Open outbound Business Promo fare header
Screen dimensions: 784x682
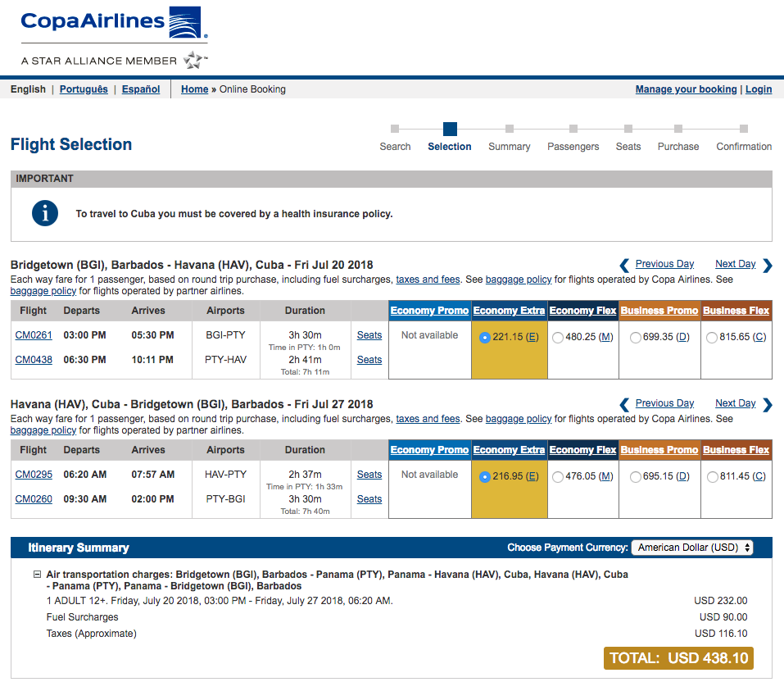[x=659, y=310]
